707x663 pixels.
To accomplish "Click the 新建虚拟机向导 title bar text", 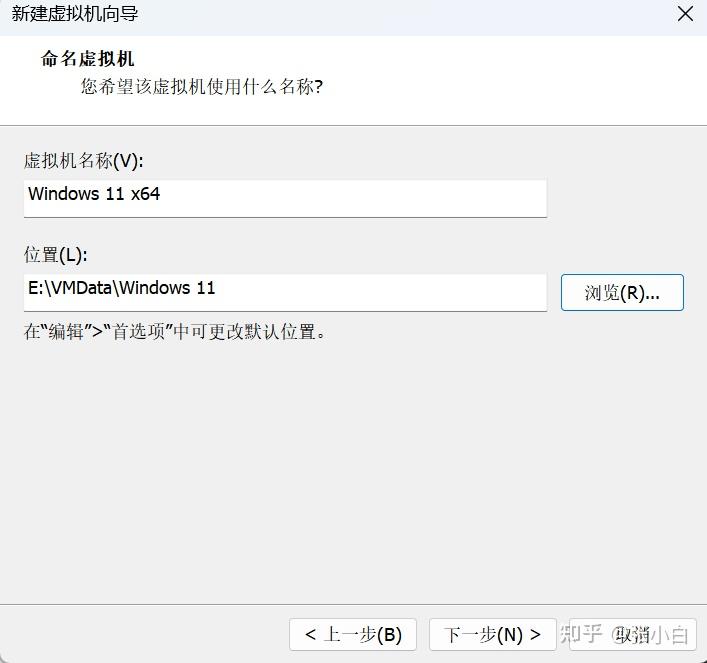I will click(x=75, y=14).
